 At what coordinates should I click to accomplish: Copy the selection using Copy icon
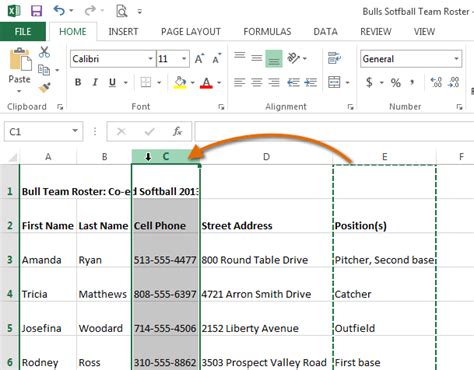point(44,70)
